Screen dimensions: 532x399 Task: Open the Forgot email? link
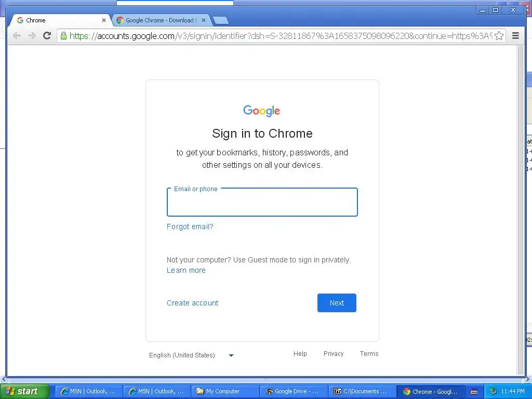190,227
